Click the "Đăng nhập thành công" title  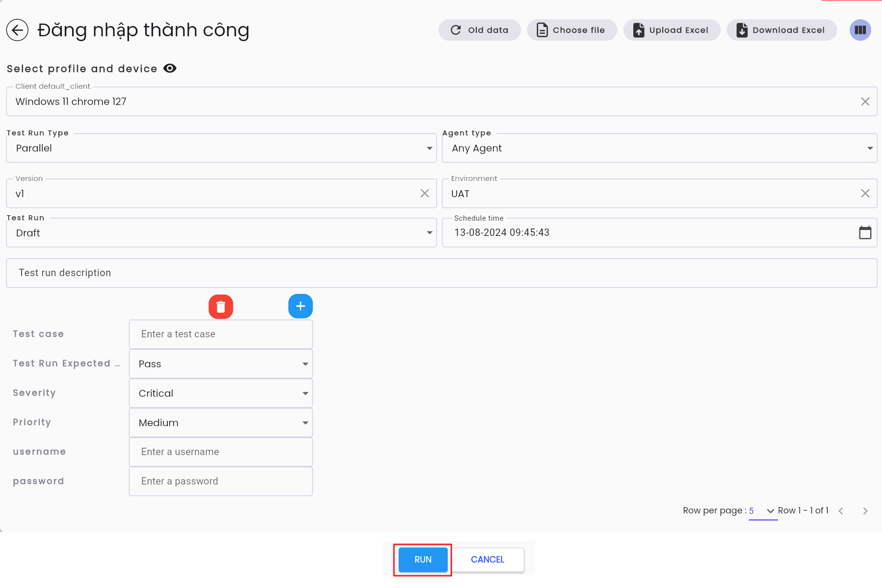tap(143, 30)
